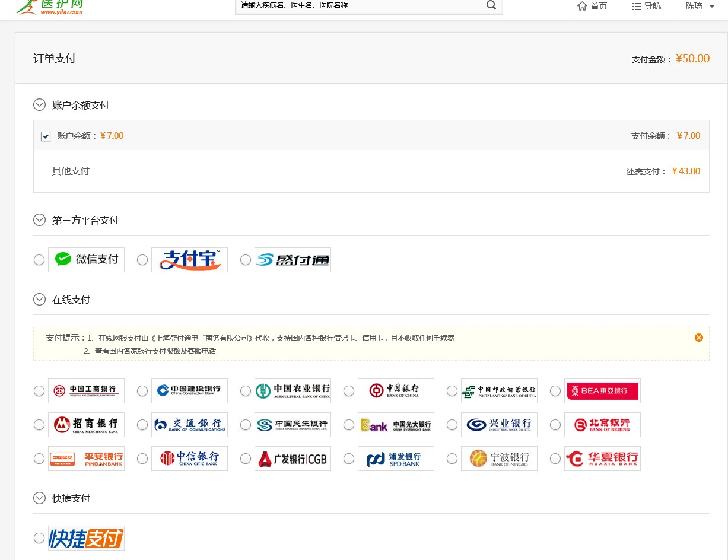
Task: Click the 中国邮政储蓄银行 logo
Action: coord(499,391)
